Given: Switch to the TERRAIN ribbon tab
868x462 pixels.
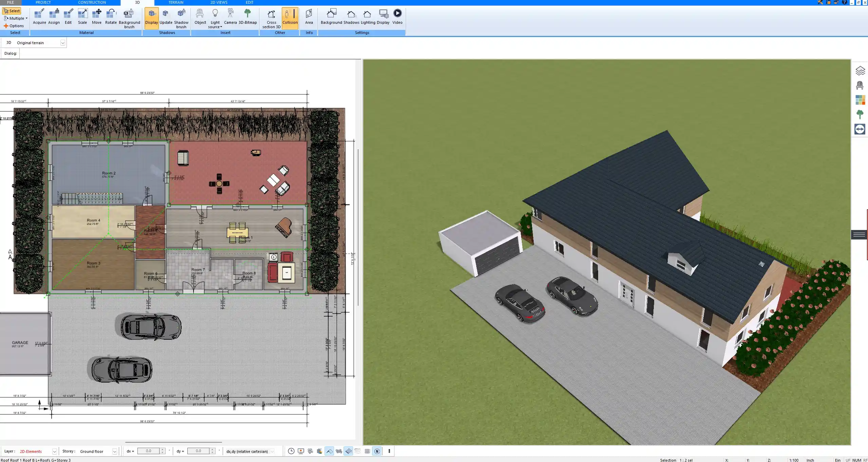Looking at the screenshot, I should pyautogui.click(x=176, y=2).
